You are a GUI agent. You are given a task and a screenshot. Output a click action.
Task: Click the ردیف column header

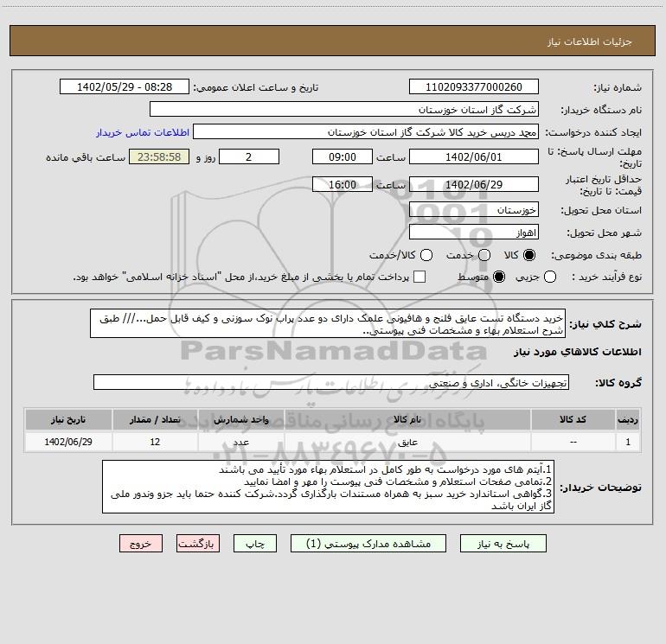(x=628, y=420)
